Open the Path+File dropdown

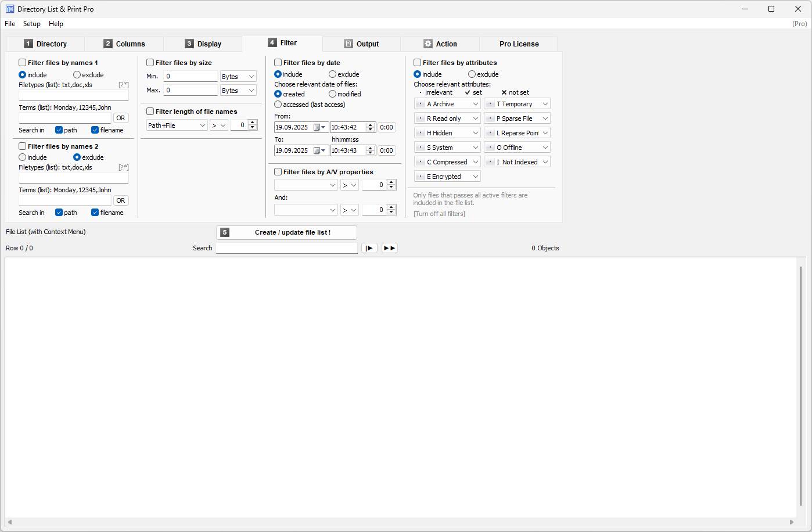(x=177, y=125)
